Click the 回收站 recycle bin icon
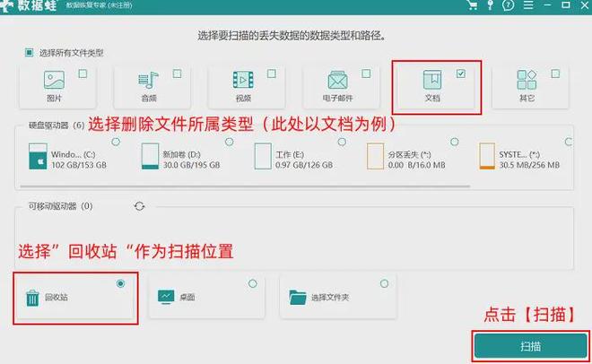Screen dimensions: 592x364 32,298
